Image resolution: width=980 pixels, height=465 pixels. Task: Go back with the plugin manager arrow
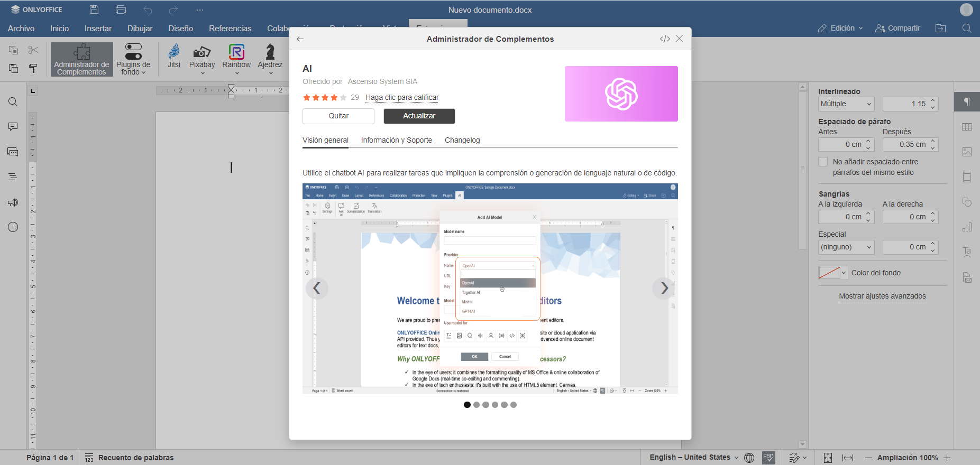(x=300, y=39)
